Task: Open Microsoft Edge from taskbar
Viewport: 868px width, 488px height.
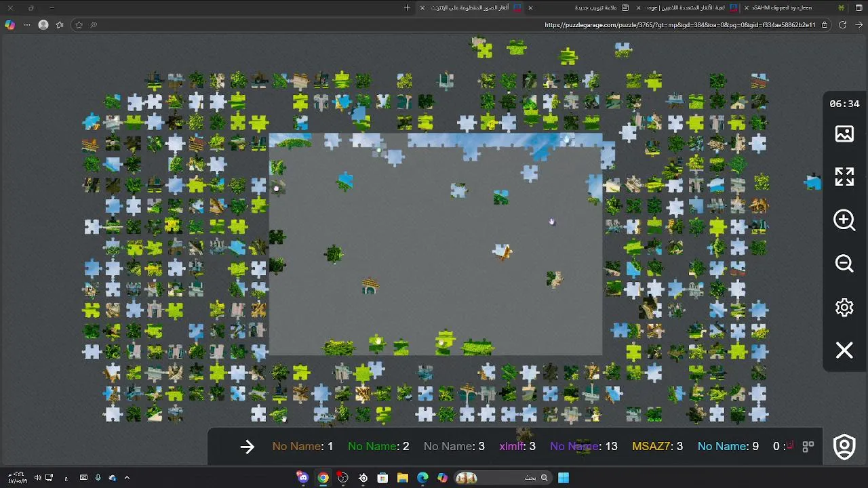Action: click(x=422, y=478)
